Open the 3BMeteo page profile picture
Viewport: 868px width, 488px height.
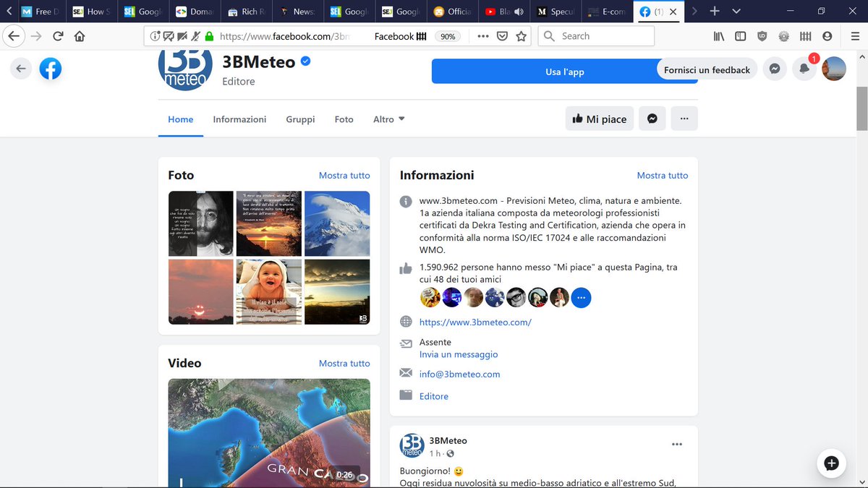click(185, 71)
